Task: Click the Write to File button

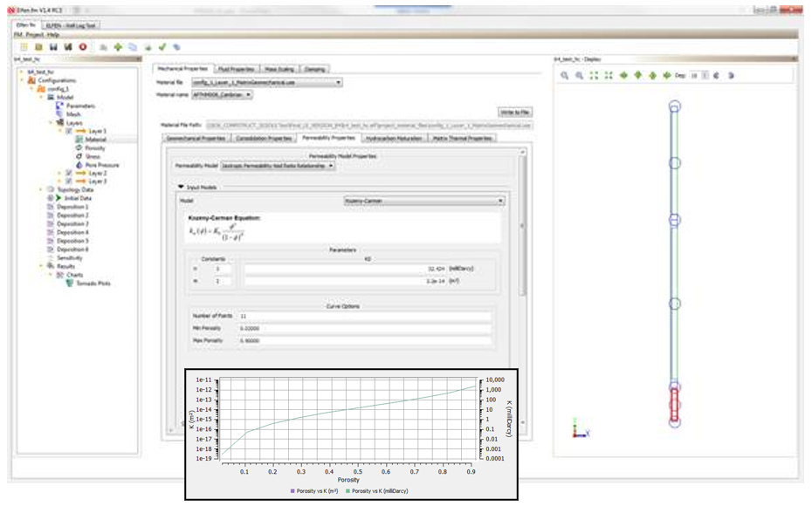Action: (x=514, y=113)
